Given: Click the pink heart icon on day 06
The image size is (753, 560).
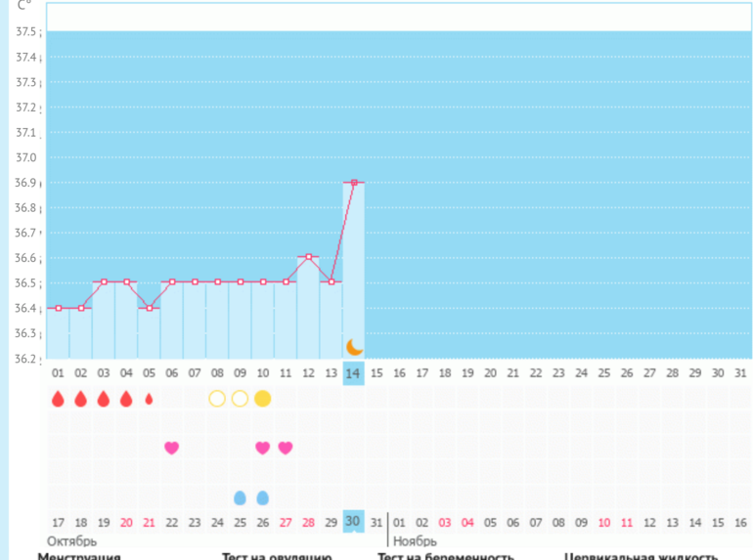Looking at the screenshot, I should (171, 448).
